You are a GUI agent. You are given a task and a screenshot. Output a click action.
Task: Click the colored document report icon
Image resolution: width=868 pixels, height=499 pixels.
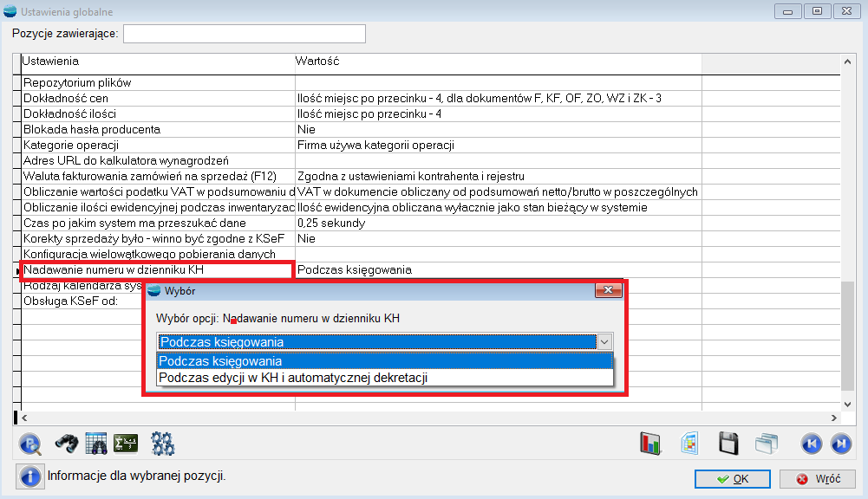[689, 444]
